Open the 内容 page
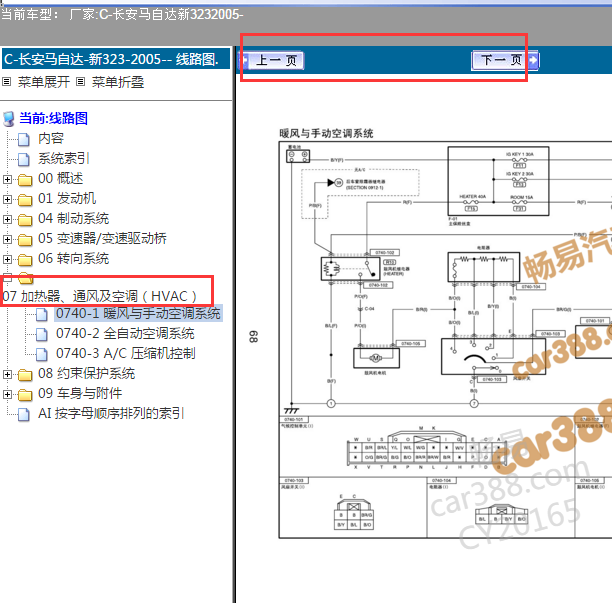 [x=51, y=138]
